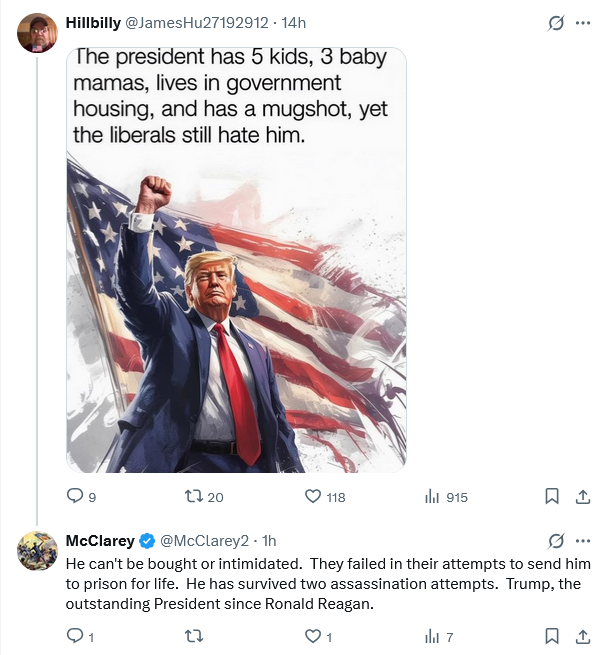Reply to Hillbilly's post
This screenshot has height=655, width=608.
pos(74,496)
